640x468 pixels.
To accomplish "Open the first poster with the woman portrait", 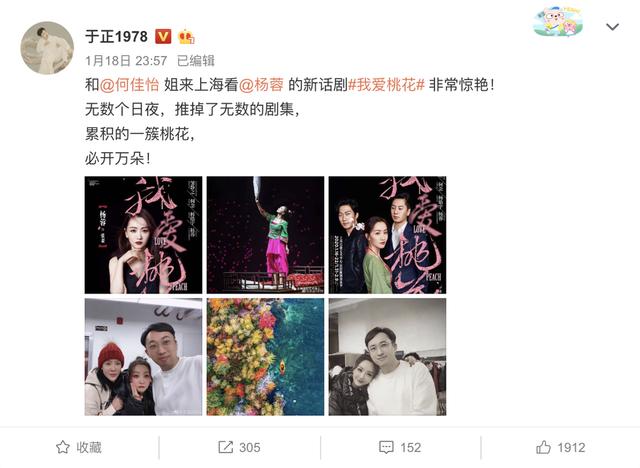I will (x=143, y=235).
